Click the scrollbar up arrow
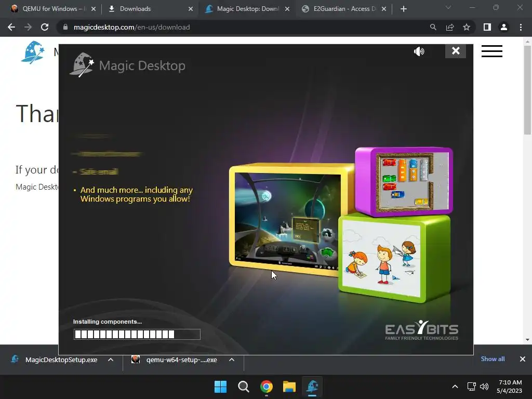Viewport: 532px width, 399px height. 527,42
